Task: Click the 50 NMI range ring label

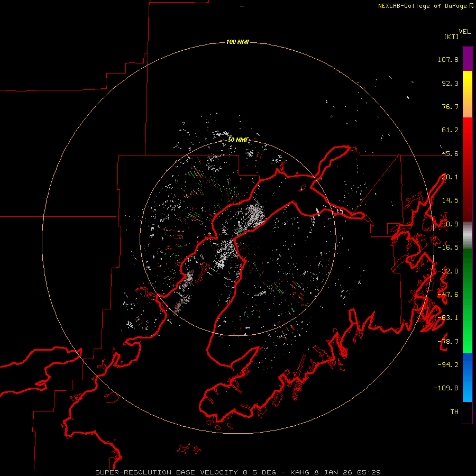Action: pyautogui.click(x=237, y=140)
